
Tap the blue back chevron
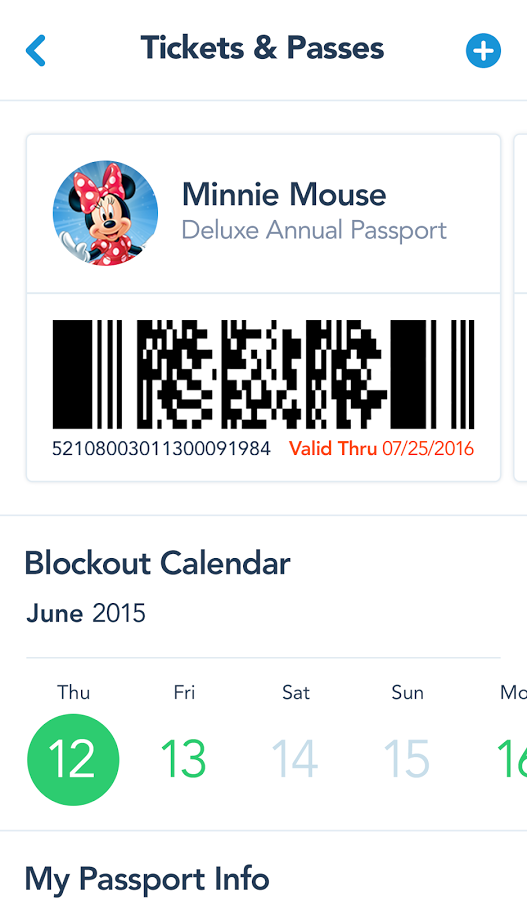pyautogui.click(x=36, y=51)
